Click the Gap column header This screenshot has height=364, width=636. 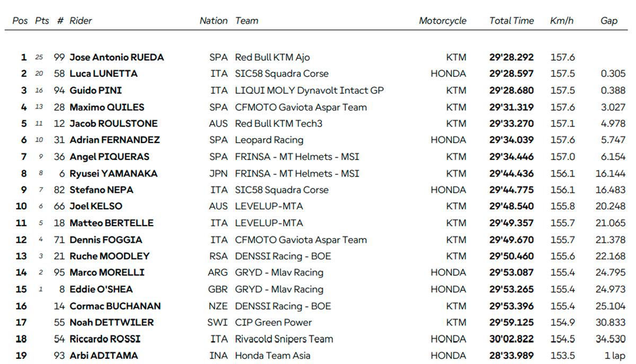coord(609,21)
